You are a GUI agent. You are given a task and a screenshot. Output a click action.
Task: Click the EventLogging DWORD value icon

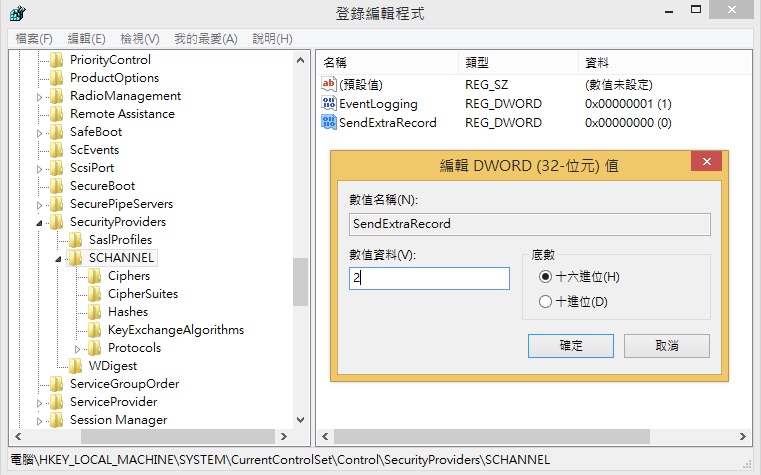click(329, 104)
